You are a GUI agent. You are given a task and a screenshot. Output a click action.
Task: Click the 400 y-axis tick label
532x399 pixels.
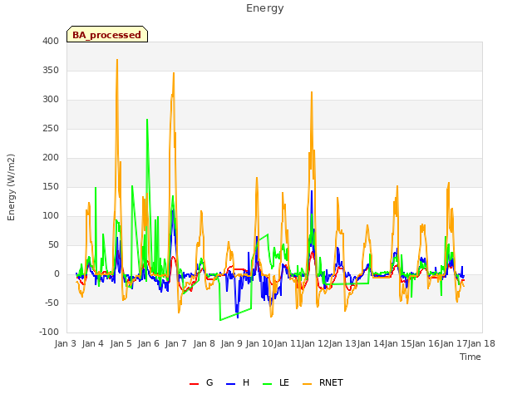pos(51,41)
